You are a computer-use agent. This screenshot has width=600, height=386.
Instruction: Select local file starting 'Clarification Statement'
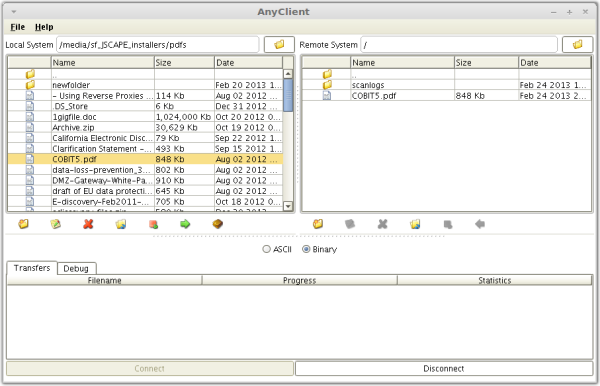coord(103,148)
